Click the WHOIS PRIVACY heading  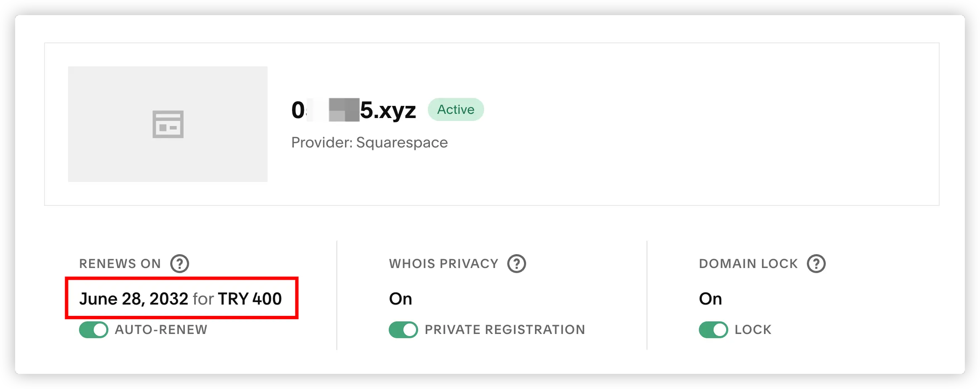coord(443,264)
